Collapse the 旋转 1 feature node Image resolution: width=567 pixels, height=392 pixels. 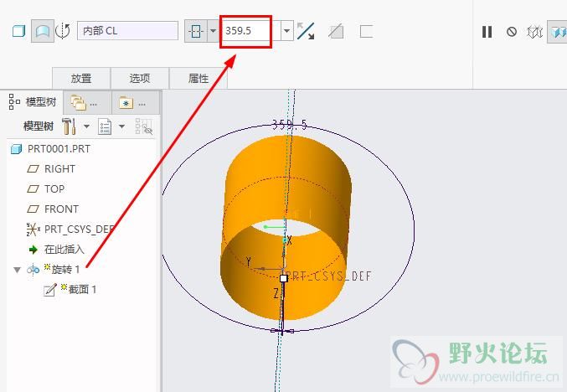point(17,270)
